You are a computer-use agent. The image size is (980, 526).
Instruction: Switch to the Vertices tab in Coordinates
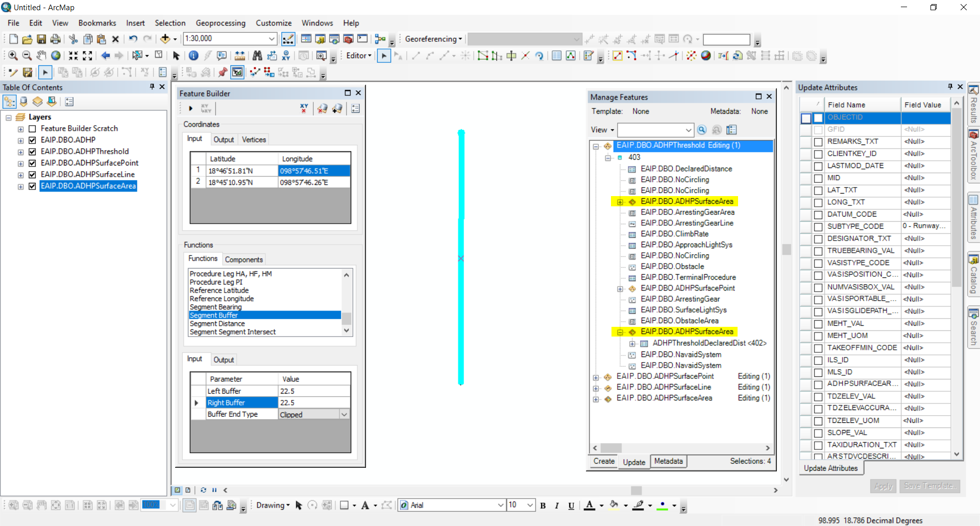coord(254,140)
